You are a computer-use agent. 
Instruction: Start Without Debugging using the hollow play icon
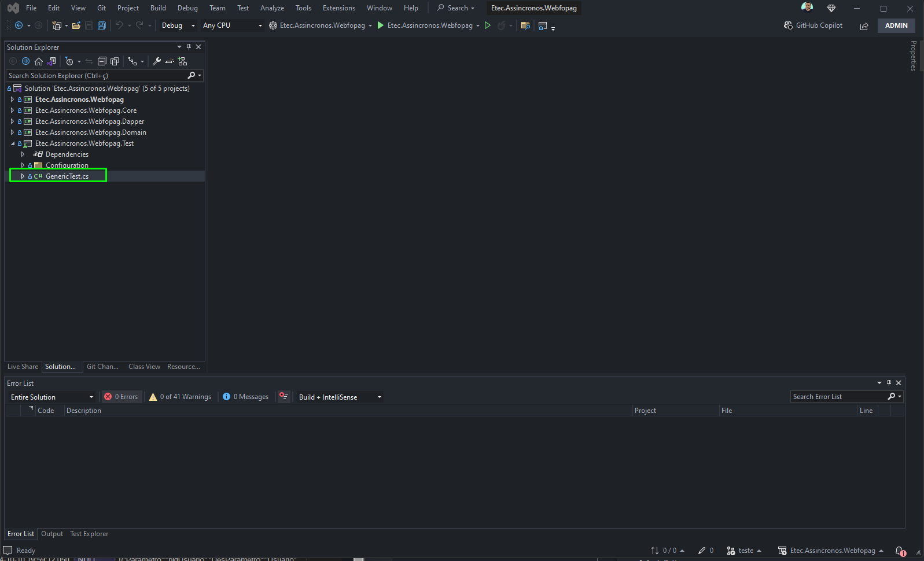[x=488, y=25]
